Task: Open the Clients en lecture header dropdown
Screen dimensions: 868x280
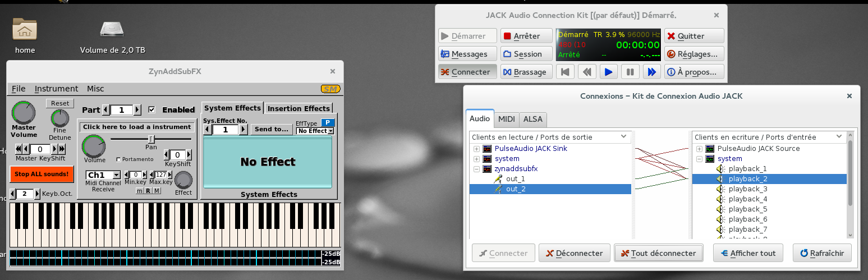Action: pos(624,137)
